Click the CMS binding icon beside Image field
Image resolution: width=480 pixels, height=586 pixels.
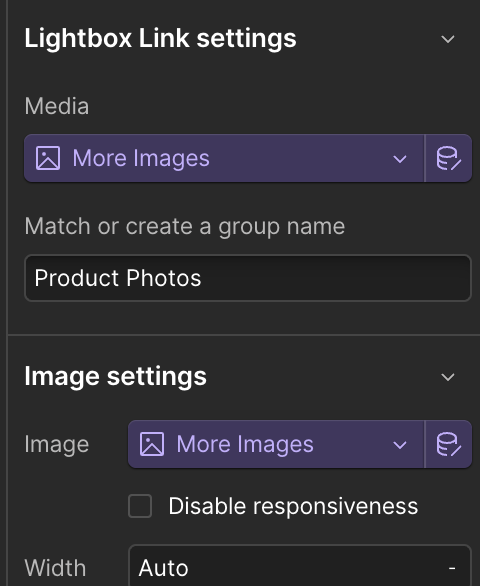pyautogui.click(x=449, y=444)
